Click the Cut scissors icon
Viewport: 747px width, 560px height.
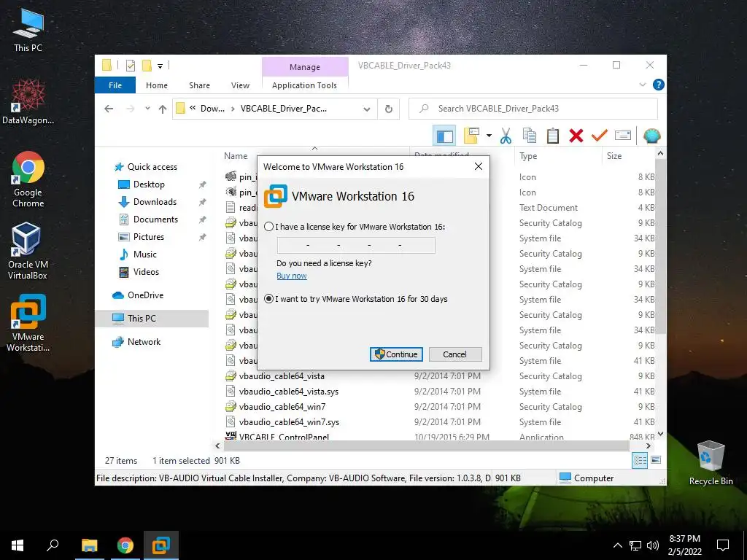506,136
